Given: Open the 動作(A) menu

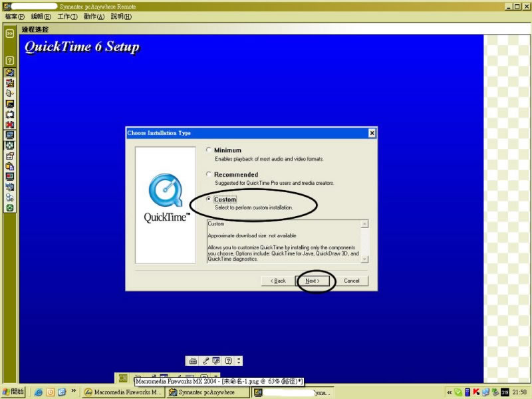Looking at the screenshot, I should coord(94,17).
